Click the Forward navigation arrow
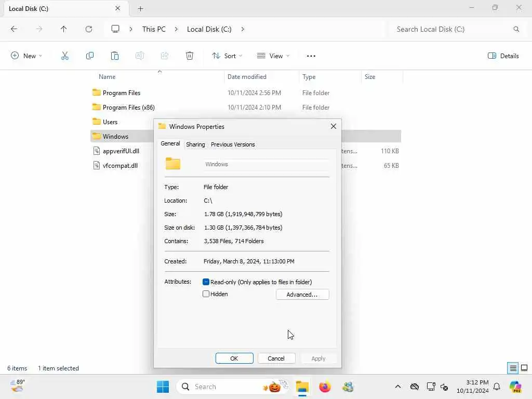532x399 pixels. (x=39, y=29)
